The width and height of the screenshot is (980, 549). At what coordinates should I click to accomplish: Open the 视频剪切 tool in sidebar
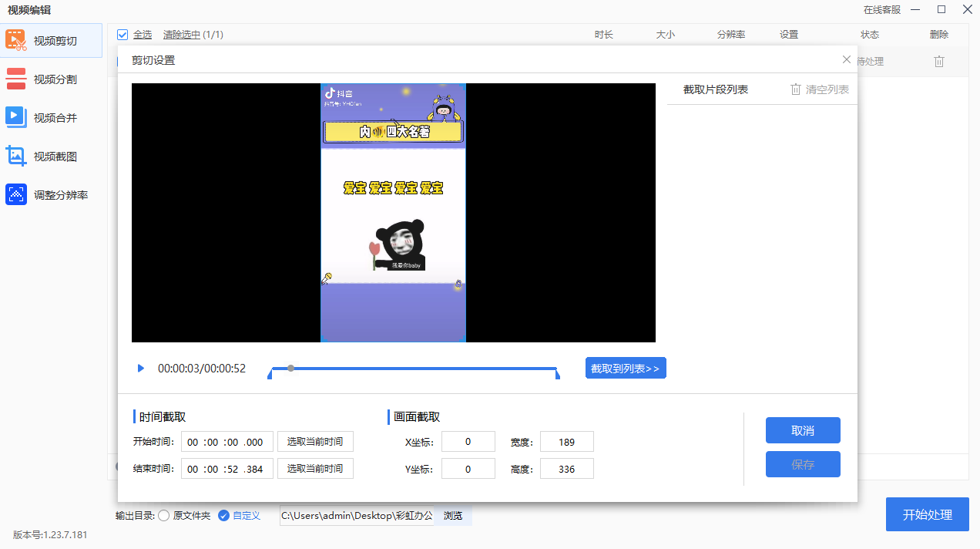[x=51, y=41]
